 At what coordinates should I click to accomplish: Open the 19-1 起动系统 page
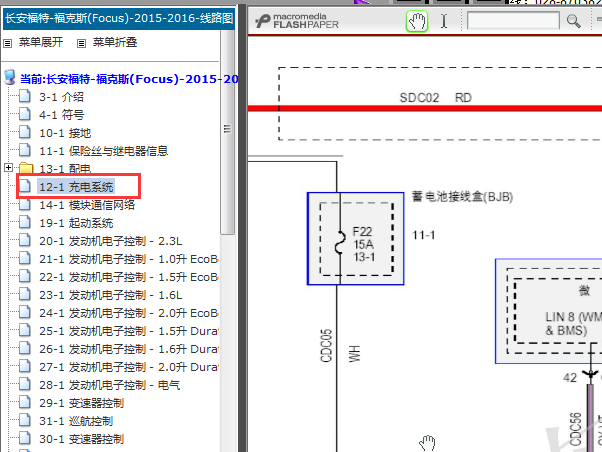tap(76, 223)
